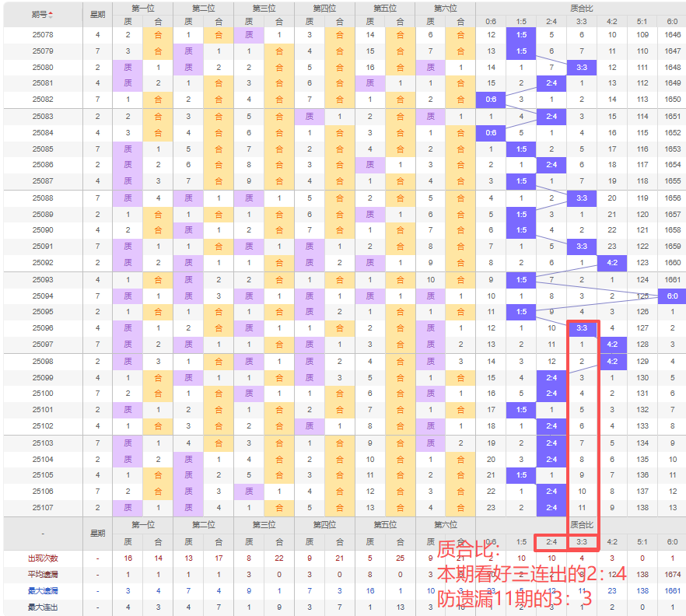Click the top 质合比 header
This screenshot has height=616, width=686.
pyautogui.click(x=580, y=9)
